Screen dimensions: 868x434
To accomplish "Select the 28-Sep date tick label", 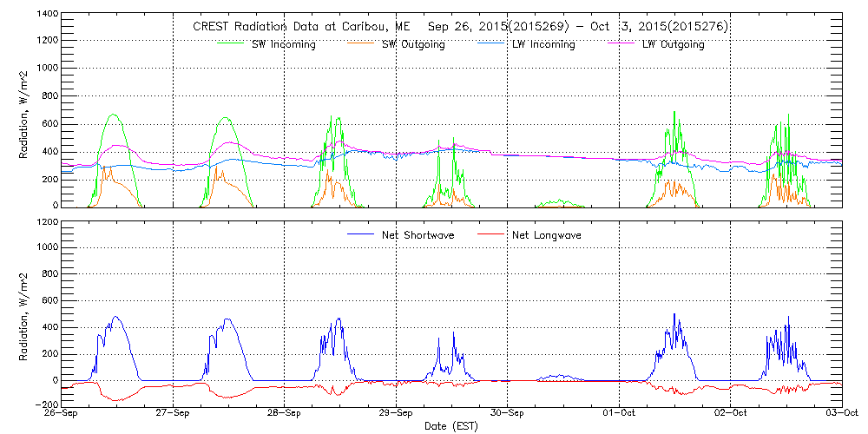I will 285,413.
